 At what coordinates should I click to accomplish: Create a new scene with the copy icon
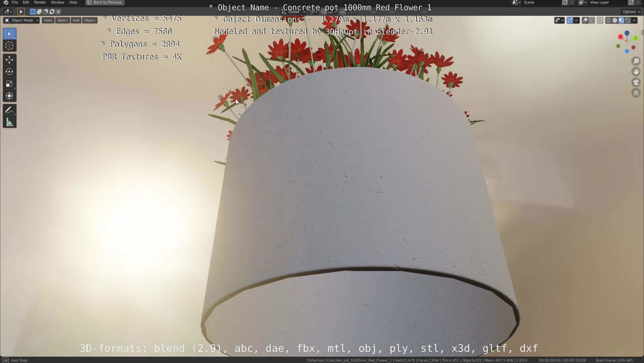565,3
